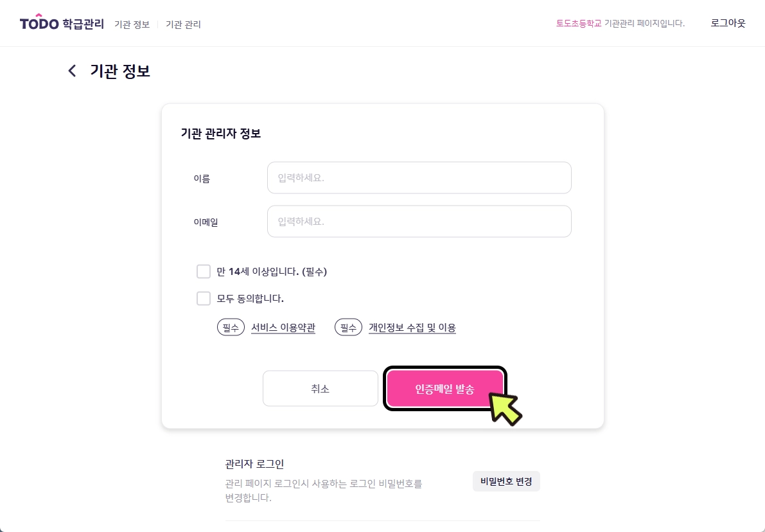Check the 만 14세 이상입니다 checkbox
765x532 pixels.
tap(204, 272)
